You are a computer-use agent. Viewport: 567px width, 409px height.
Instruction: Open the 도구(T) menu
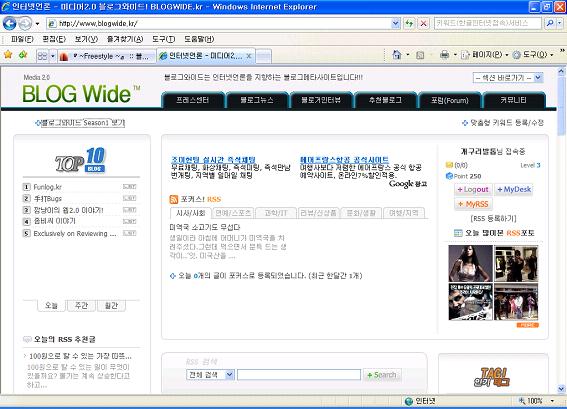pos(163,39)
